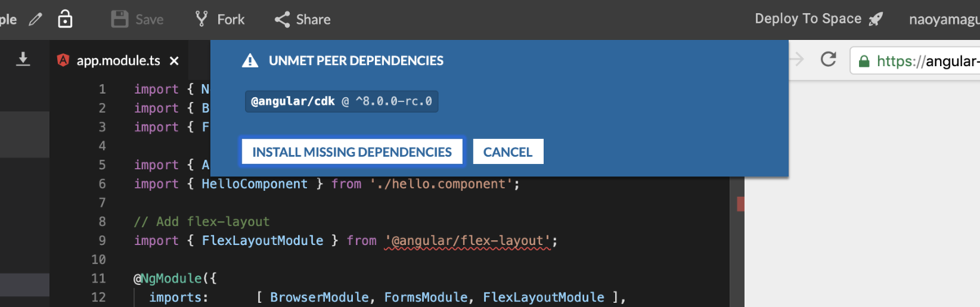The height and width of the screenshot is (307, 980).
Task: Click the download project icon
Action: tap(24, 59)
